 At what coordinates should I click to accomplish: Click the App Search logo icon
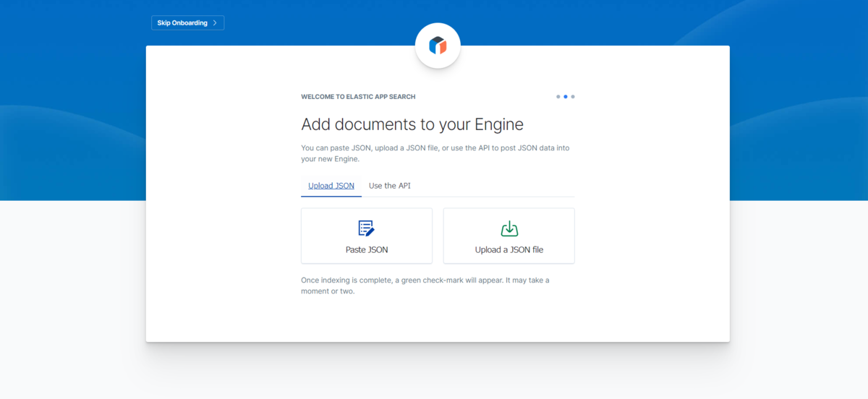(438, 46)
